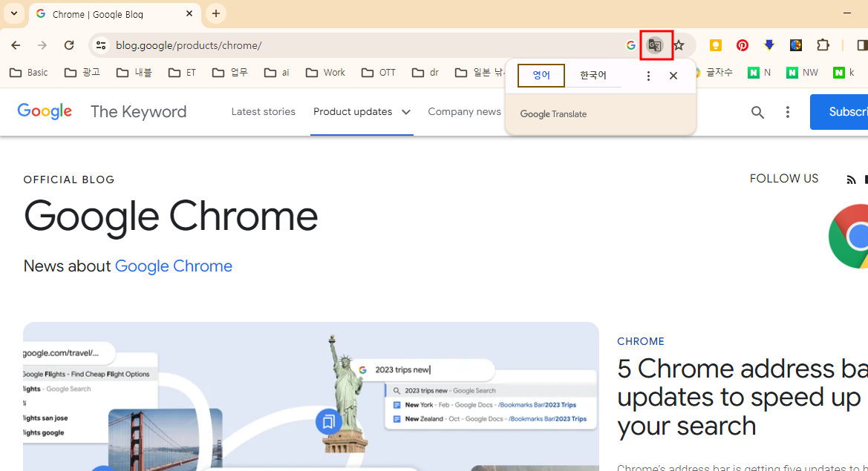The image size is (868, 471).
Task: Toggle the side panel icon
Action: (x=862, y=45)
